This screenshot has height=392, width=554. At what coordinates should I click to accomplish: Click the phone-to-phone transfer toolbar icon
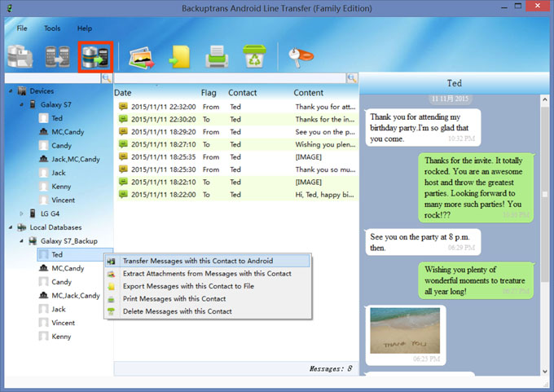coord(58,56)
